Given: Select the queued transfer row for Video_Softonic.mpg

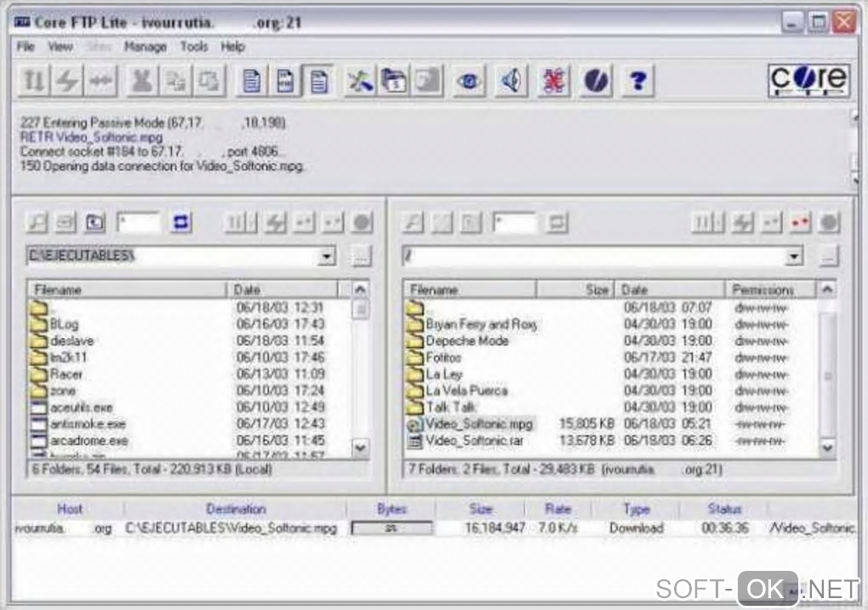Looking at the screenshot, I should [435, 528].
